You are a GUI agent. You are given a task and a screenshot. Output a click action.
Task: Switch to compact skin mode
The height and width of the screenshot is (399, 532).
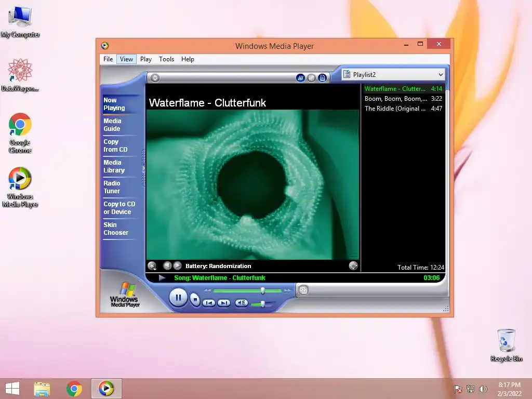click(303, 290)
